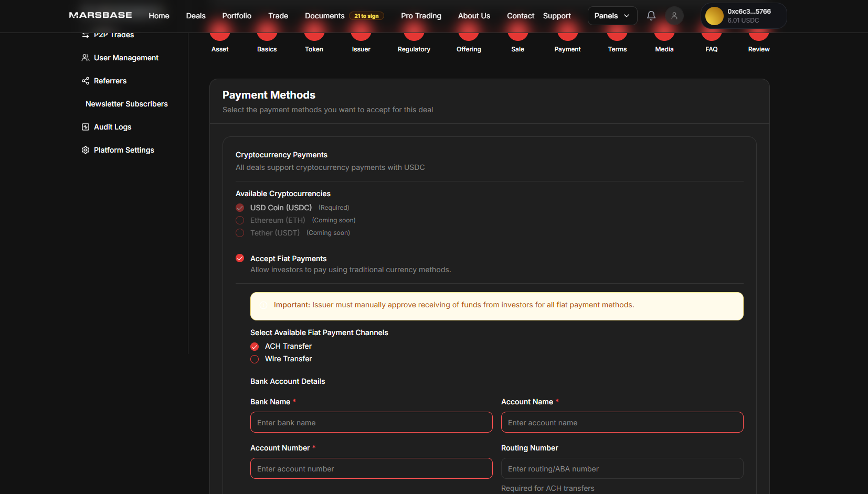Select the Sale step icon
Viewport: 868px width, 494px height.
pos(517,33)
